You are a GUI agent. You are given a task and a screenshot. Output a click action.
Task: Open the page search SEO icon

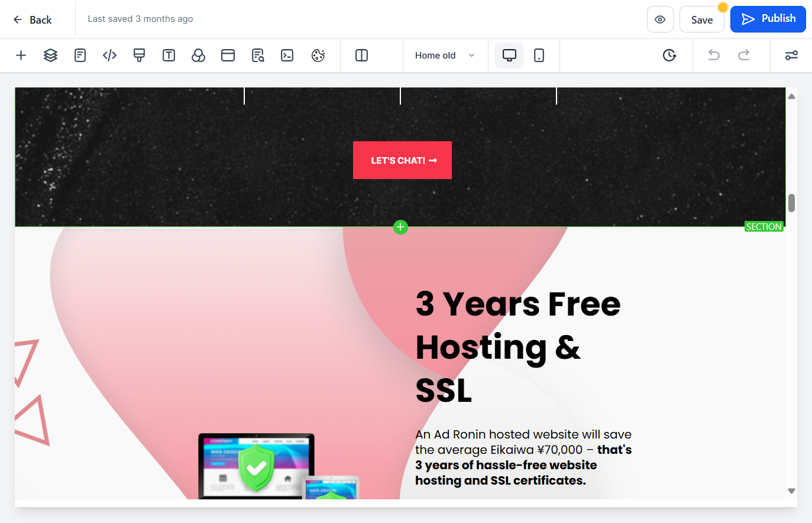(x=258, y=56)
